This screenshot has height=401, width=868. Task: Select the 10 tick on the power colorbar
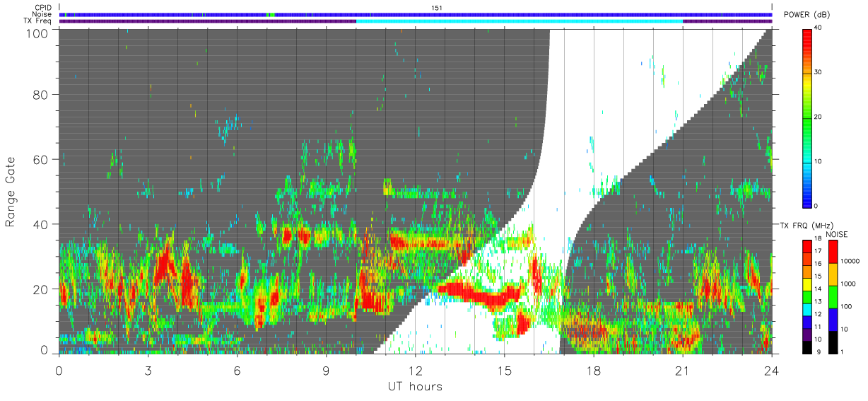[x=818, y=161]
